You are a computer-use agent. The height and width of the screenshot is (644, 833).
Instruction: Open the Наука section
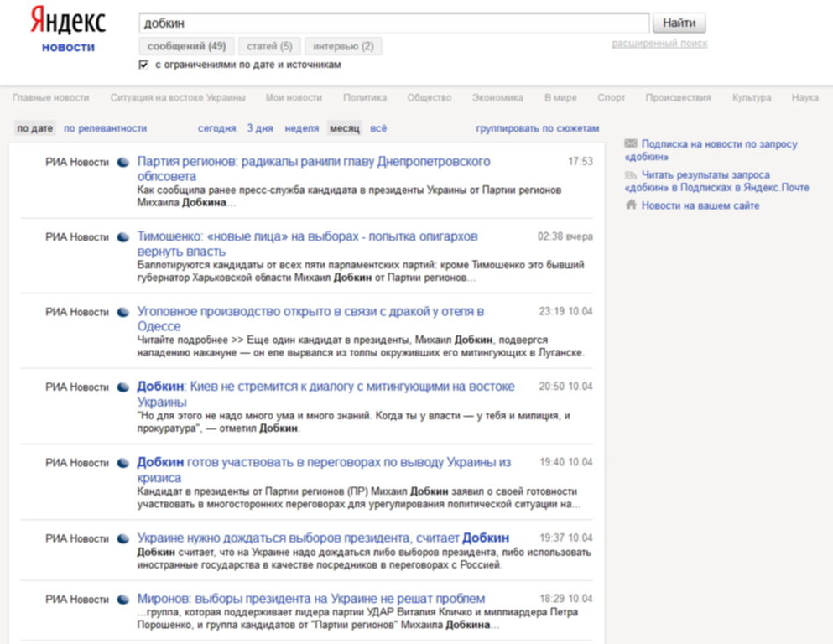coord(804,97)
